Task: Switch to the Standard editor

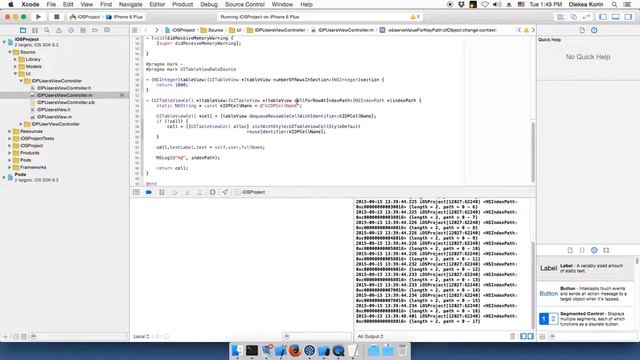Action: (x=561, y=17)
